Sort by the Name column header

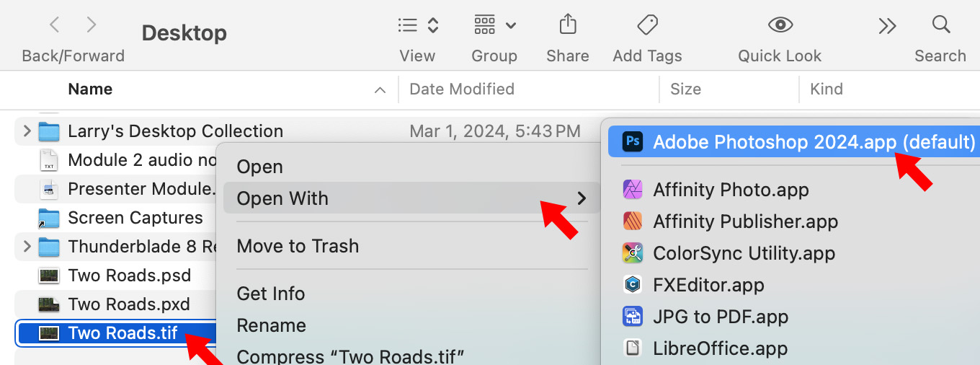90,89
